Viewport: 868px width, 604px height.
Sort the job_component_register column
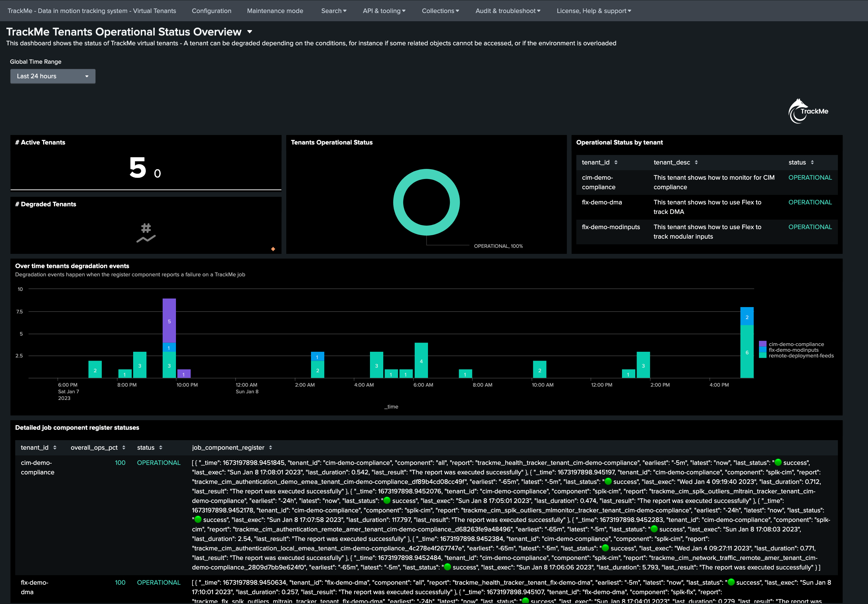[271, 447]
